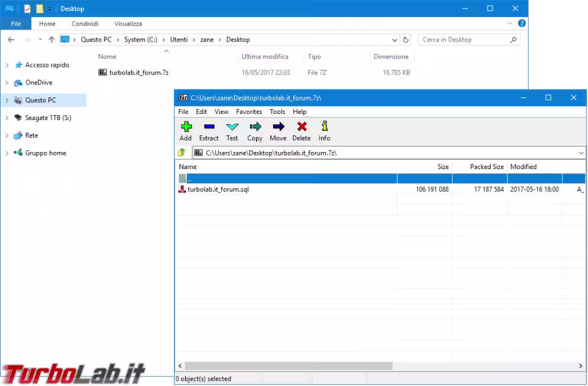Navigate up one level in Explorer

point(51,39)
